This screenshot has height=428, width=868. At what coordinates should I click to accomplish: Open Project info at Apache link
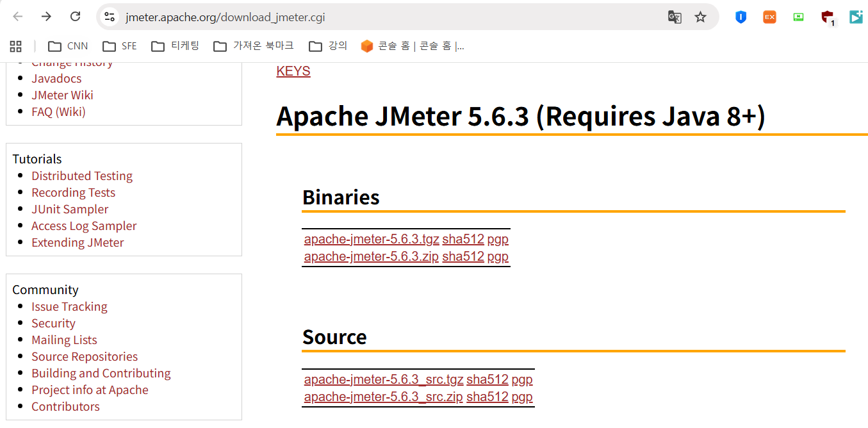click(x=90, y=390)
